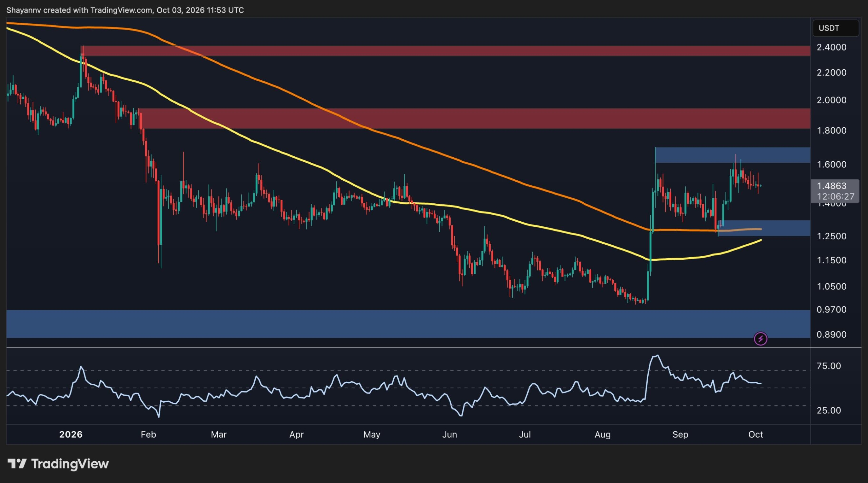
Task: Select the top red resistance zone near 2.4000
Action: [x=446, y=51]
